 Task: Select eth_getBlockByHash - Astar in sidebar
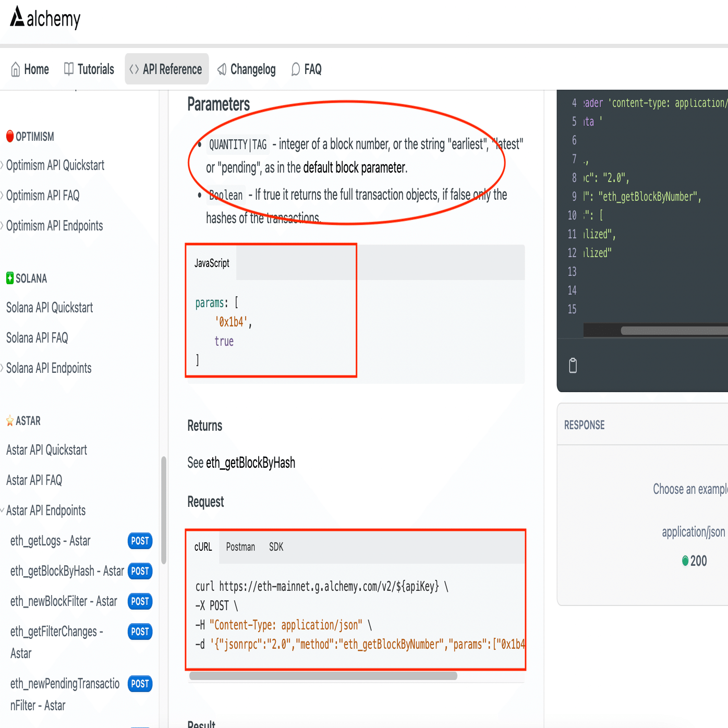tap(67, 571)
